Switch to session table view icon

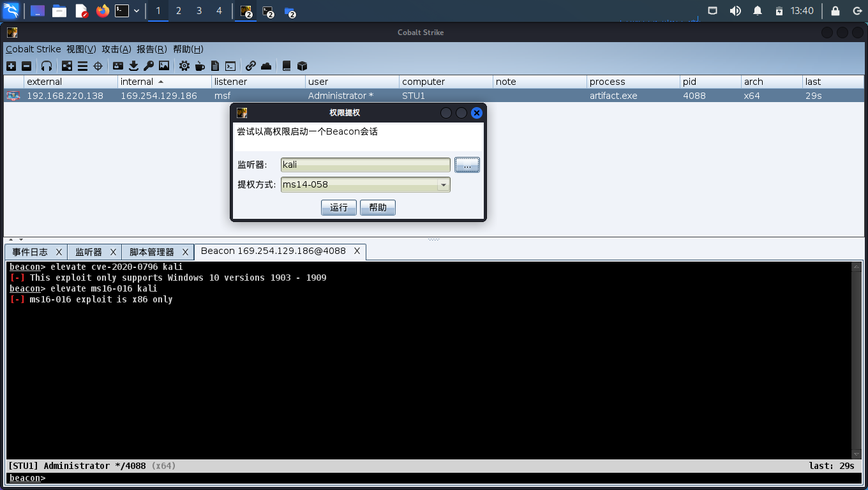pyautogui.click(x=82, y=66)
